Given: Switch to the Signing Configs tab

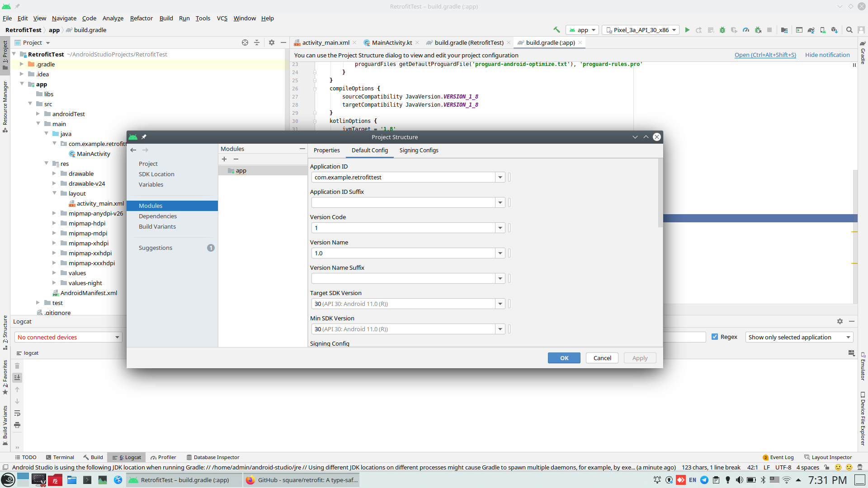Looking at the screenshot, I should point(419,150).
